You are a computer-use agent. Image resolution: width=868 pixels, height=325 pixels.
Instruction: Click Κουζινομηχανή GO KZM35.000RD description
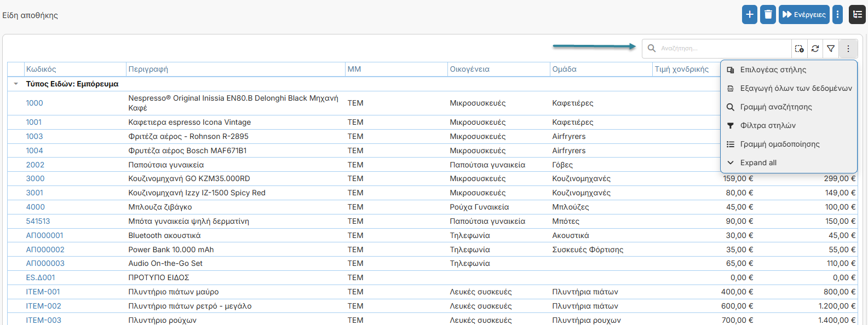click(x=189, y=178)
